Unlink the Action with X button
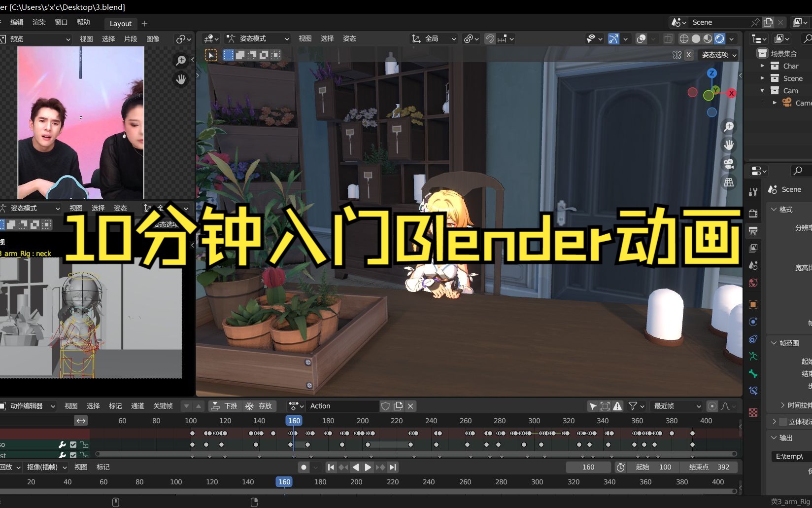This screenshot has width=812, height=508. click(x=410, y=406)
